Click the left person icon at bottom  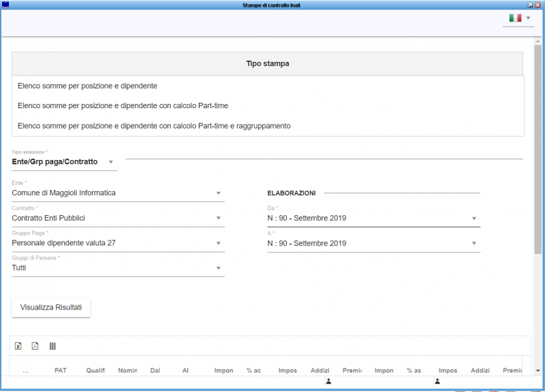tap(328, 382)
